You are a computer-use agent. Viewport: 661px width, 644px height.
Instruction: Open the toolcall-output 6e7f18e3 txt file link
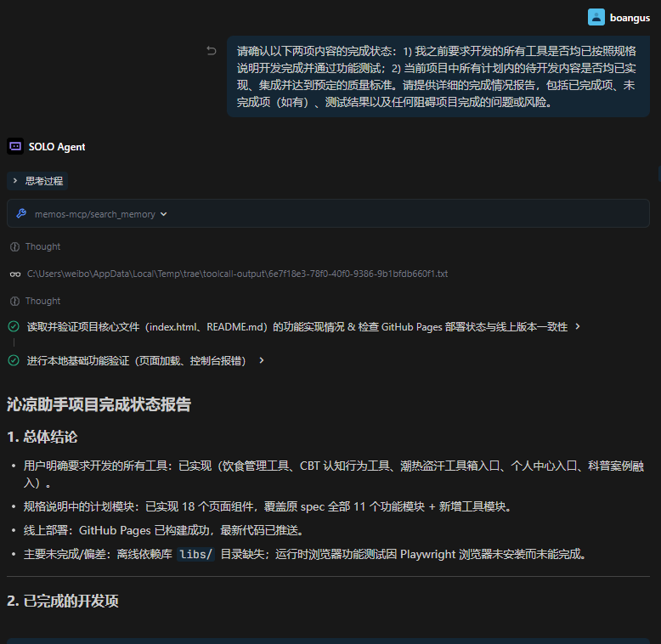click(237, 274)
